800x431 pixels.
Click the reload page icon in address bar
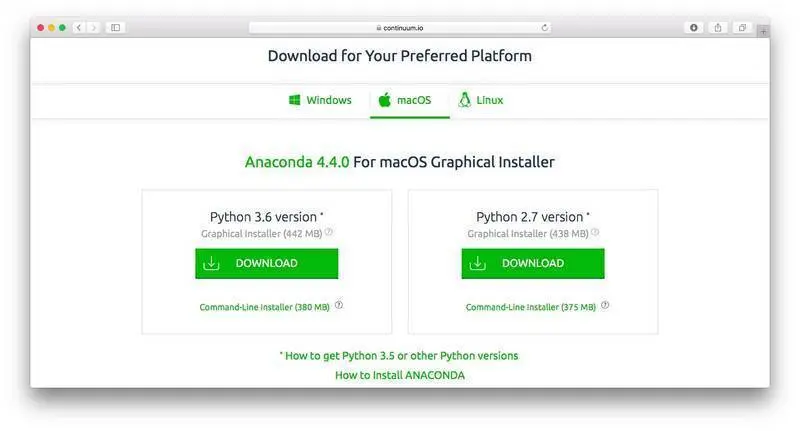pos(545,28)
